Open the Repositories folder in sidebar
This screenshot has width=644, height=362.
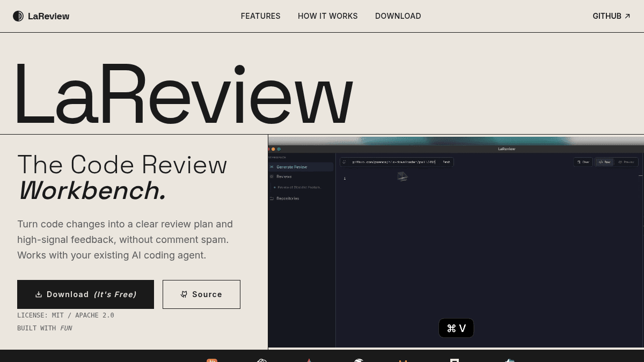click(287, 198)
